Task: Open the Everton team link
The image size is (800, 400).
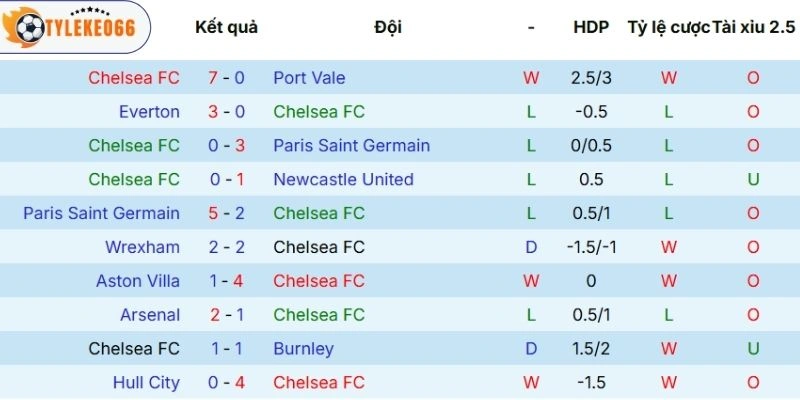Action: coord(149,111)
